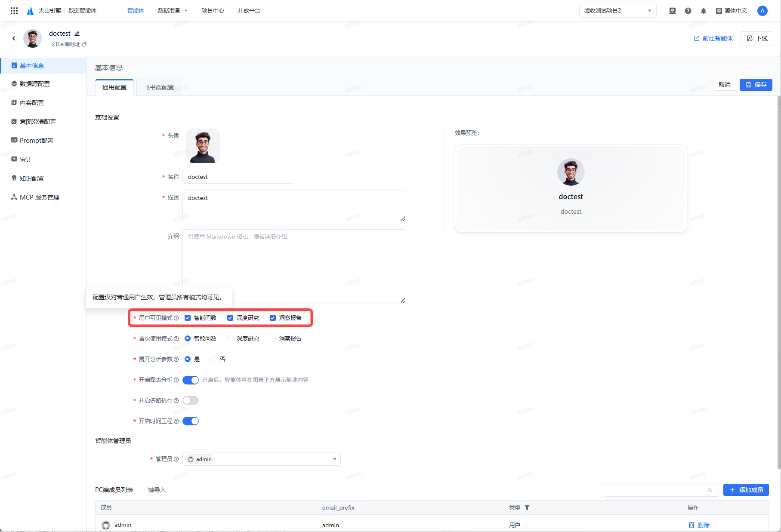
Task: Switch to the 飞书端配置 tab
Action: (x=159, y=87)
